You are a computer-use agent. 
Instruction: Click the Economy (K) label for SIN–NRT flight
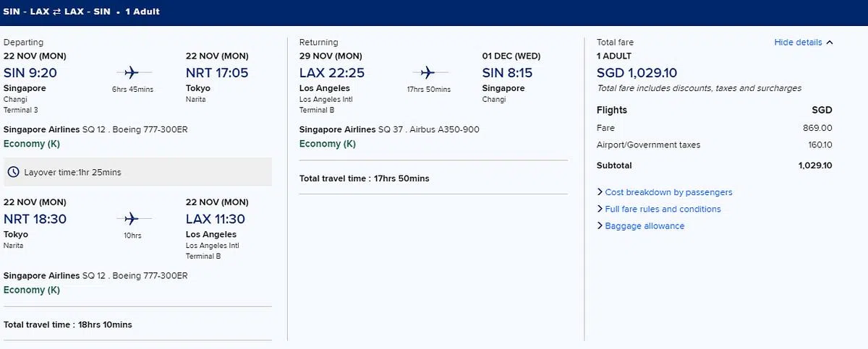pyautogui.click(x=32, y=144)
